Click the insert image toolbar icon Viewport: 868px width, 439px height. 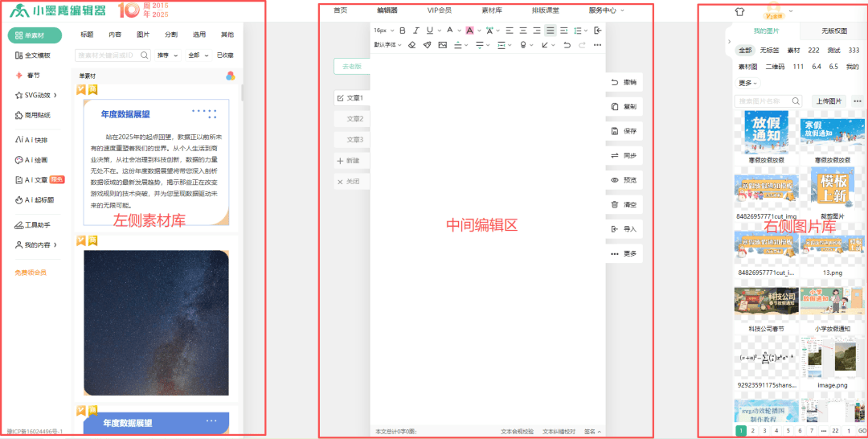click(x=442, y=45)
